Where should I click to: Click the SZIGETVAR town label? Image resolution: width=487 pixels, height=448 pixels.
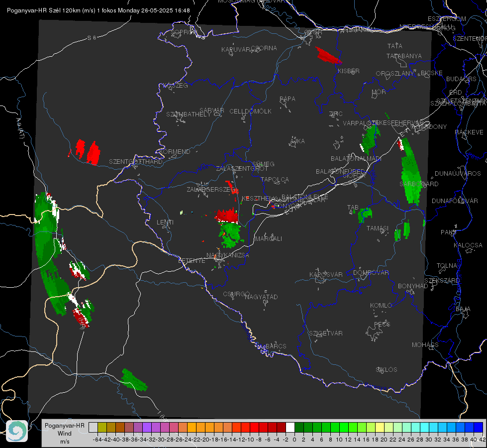click(x=326, y=334)
